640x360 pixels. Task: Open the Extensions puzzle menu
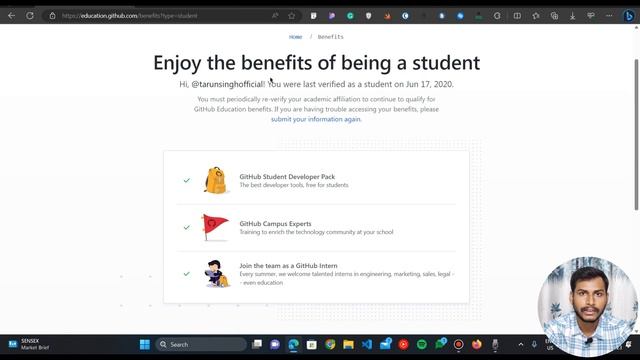[x=497, y=16]
